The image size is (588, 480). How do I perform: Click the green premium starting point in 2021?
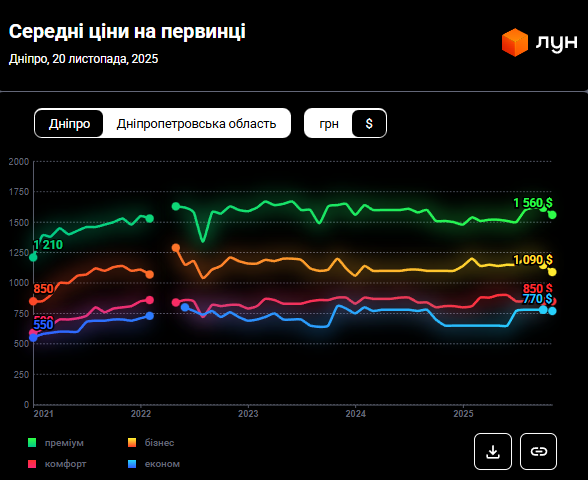[33, 257]
